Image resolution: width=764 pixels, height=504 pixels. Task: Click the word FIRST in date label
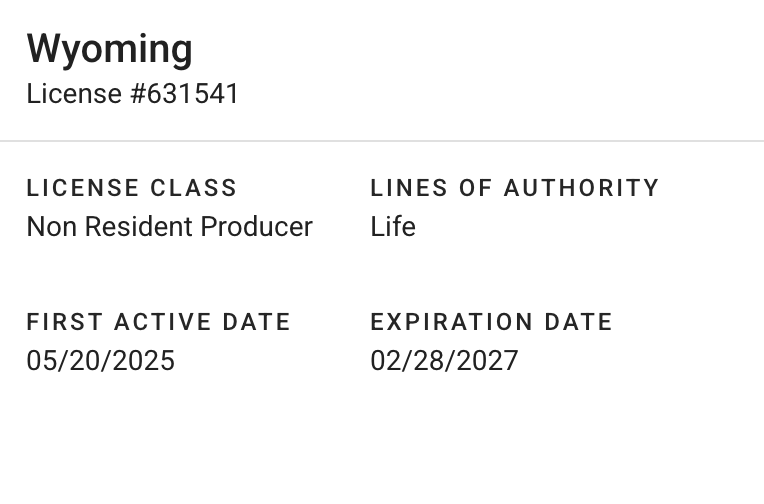[62, 322]
